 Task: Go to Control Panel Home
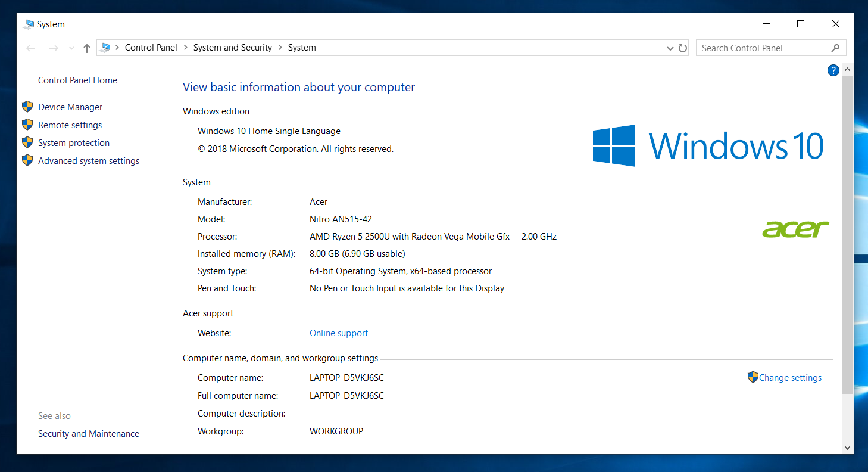77,80
